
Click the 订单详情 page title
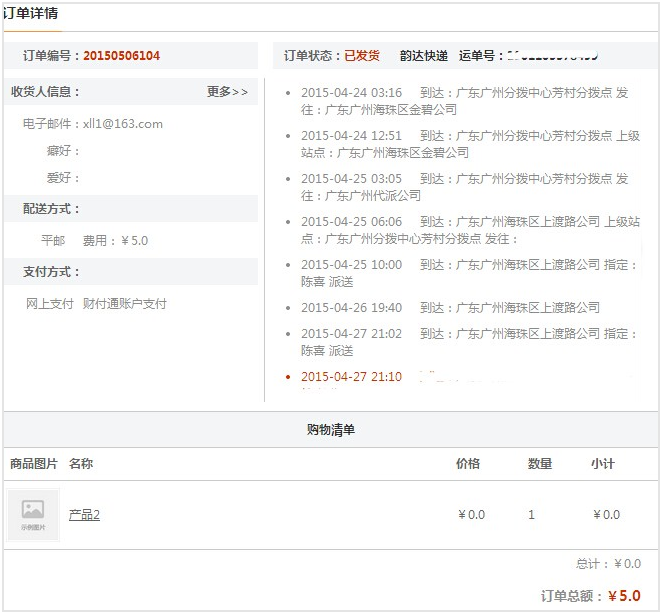30,14
